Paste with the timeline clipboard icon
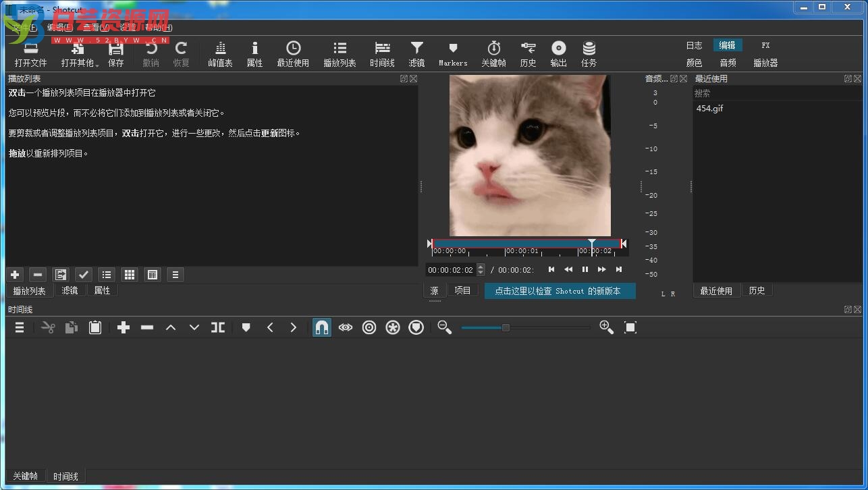 tap(95, 327)
